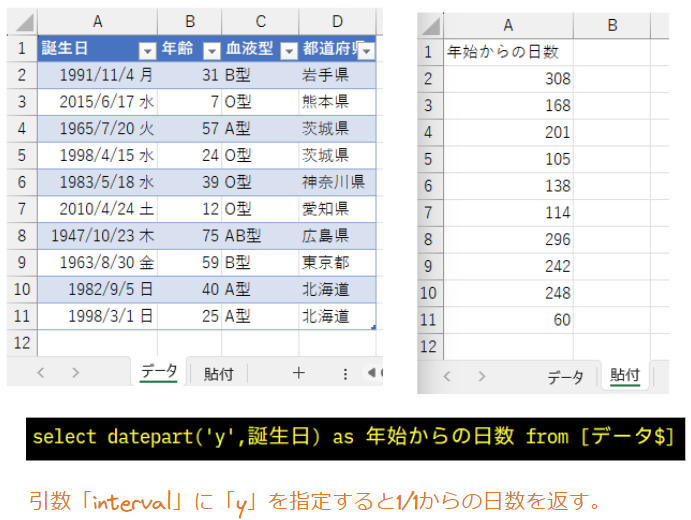
Task: Click the 東京都 cell
Action: pyautogui.click(x=338, y=263)
